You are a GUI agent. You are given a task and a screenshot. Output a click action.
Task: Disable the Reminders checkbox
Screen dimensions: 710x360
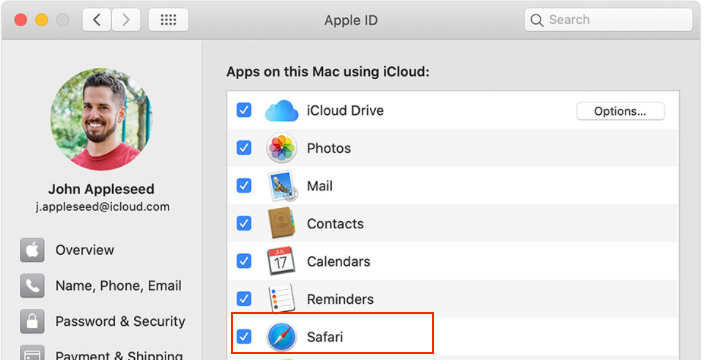click(244, 298)
